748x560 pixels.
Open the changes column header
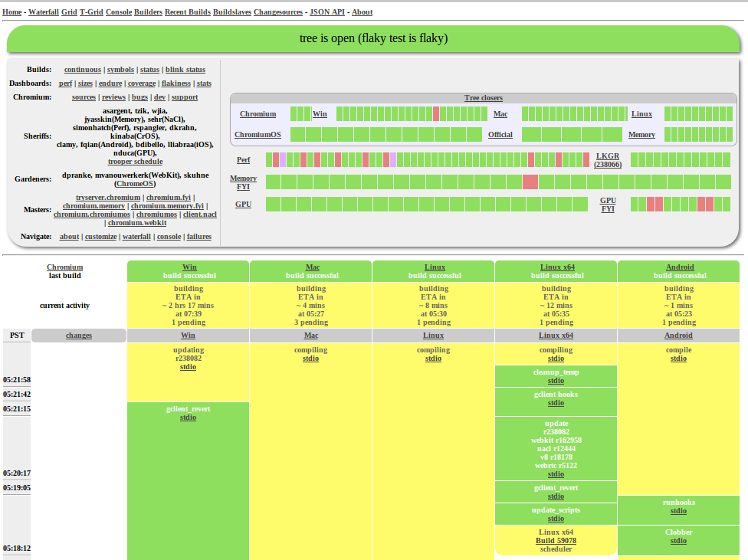click(79, 336)
